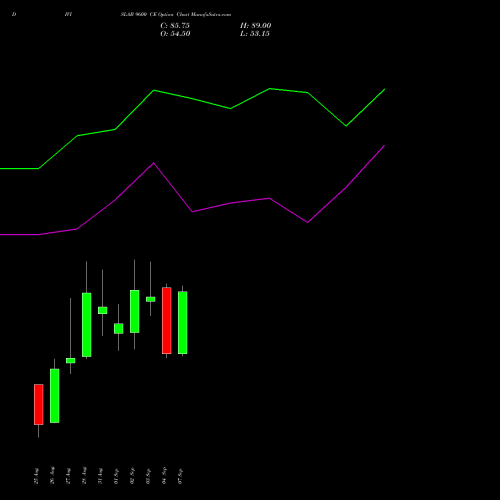The width and height of the screenshot is (500, 500).
Task: Click the '02 Sep' date label
Action: click(132, 476)
